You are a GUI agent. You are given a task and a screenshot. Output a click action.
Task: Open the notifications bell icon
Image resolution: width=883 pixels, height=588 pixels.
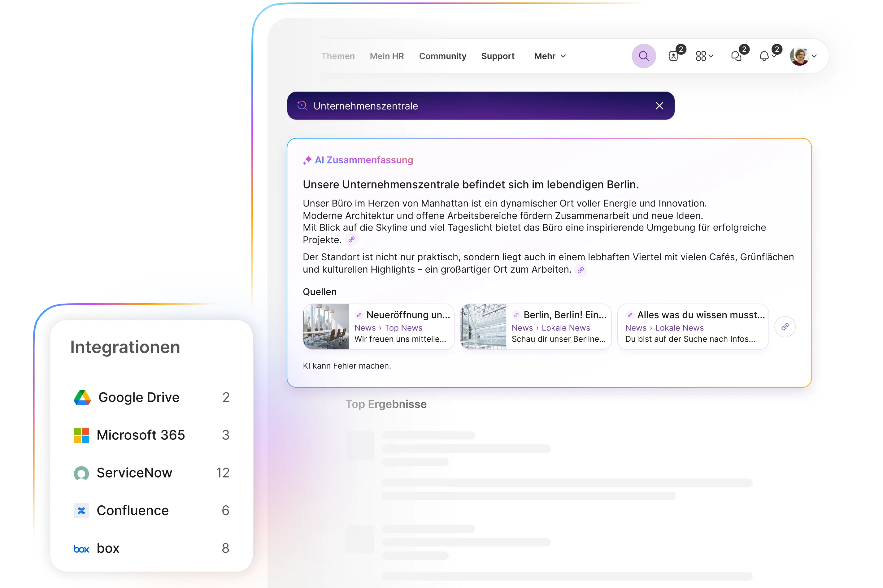[764, 56]
